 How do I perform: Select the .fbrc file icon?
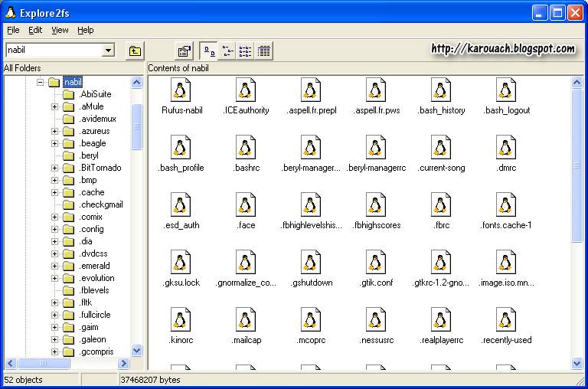441,204
